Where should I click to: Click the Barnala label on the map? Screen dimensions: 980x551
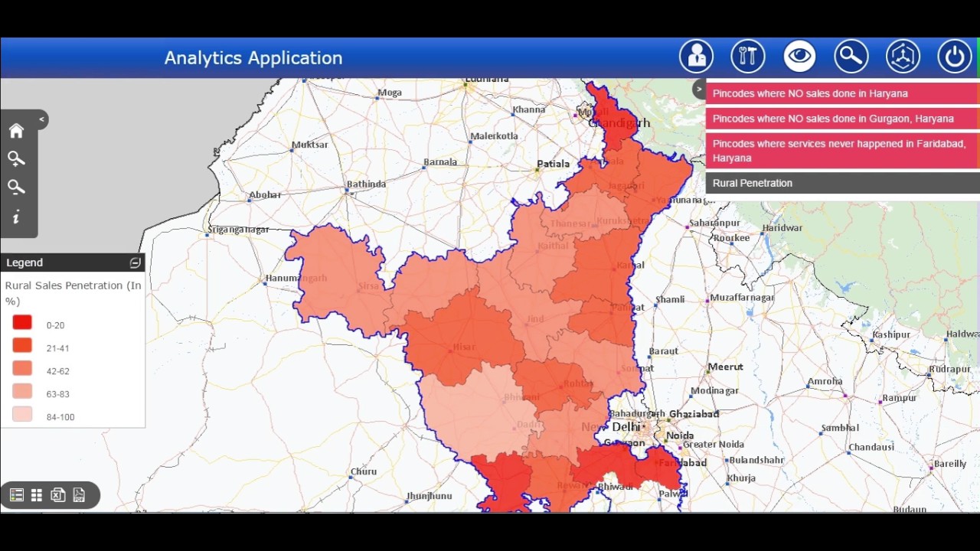(x=440, y=162)
